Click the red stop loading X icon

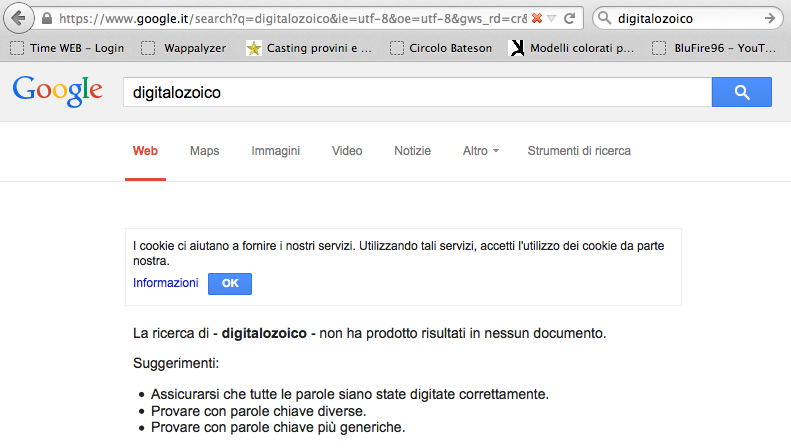click(x=537, y=18)
